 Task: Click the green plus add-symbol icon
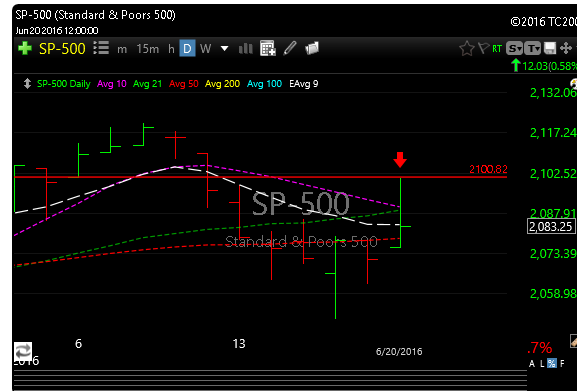(x=25, y=48)
